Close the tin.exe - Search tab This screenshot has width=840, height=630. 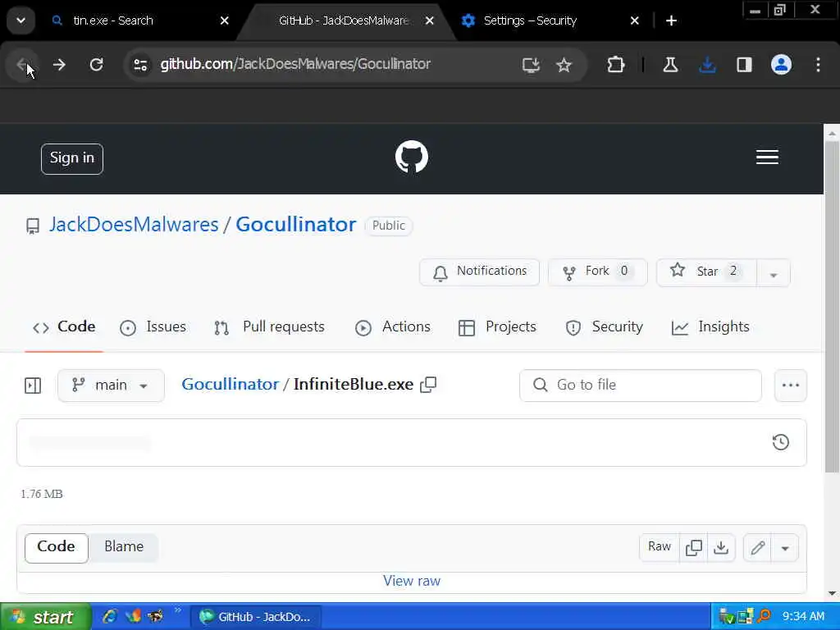click(225, 21)
